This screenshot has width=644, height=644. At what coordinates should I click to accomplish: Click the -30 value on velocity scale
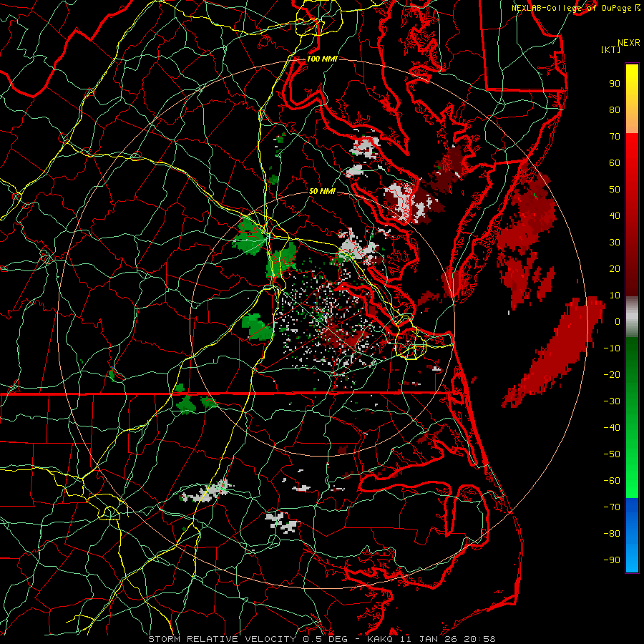pos(612,401)
